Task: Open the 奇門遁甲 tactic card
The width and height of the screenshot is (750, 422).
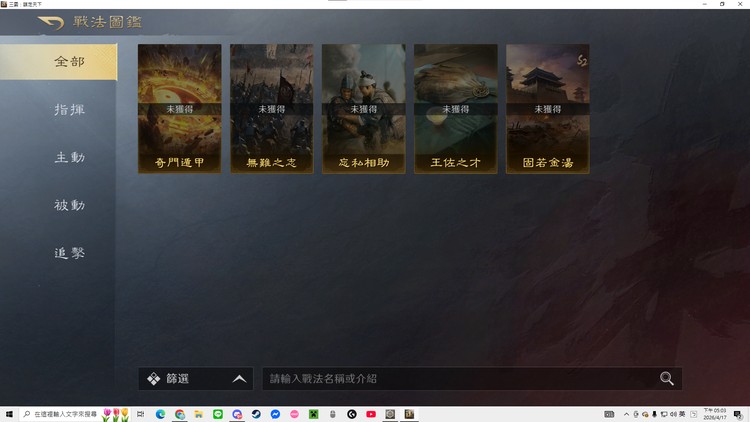Action: pyautogui.click(x=180, y=109)
